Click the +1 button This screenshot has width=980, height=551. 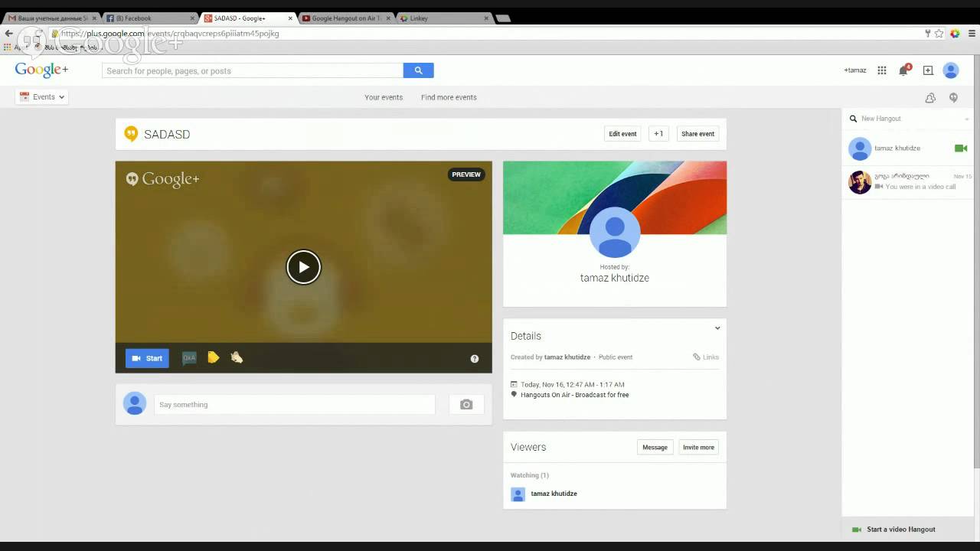click(x=658, y=134)
